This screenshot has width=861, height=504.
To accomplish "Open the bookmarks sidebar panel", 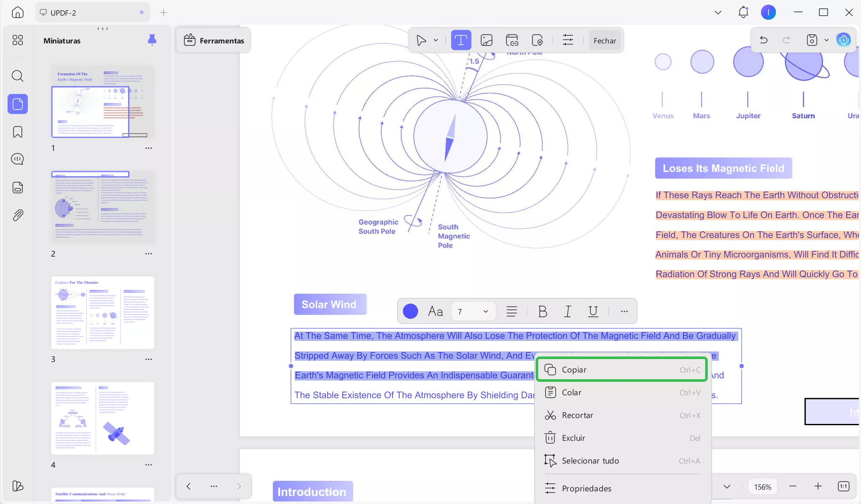I will [17, 132].
